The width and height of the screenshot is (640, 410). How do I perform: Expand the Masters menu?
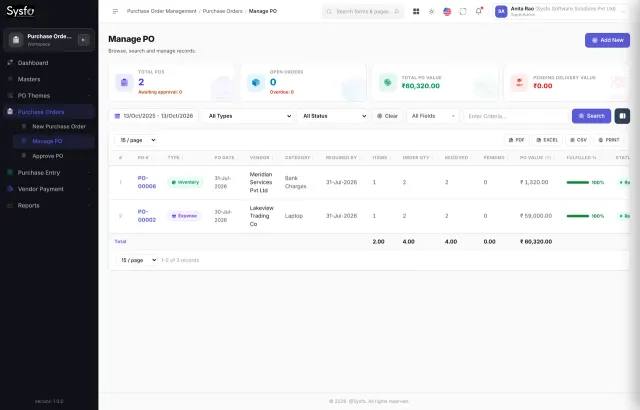(49, 79)
